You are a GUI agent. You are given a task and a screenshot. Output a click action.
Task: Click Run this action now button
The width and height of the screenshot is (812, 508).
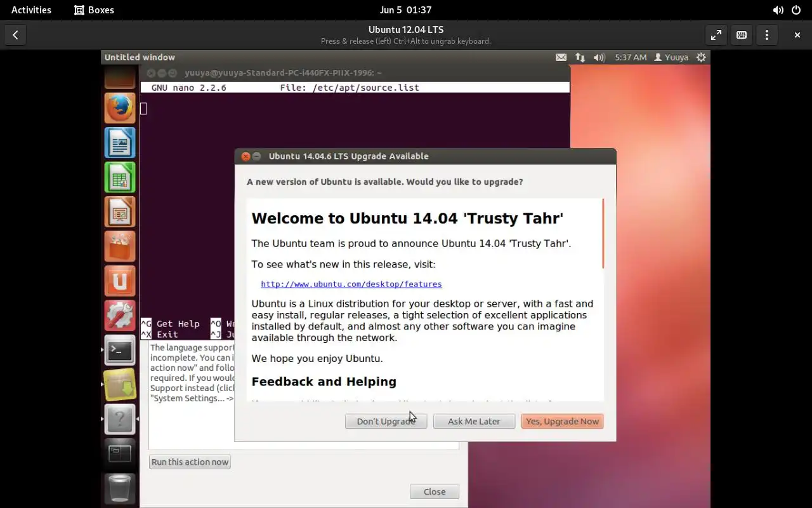[190, 462]
